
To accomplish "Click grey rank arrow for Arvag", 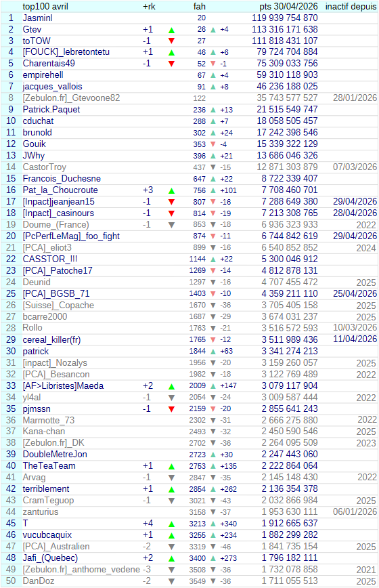I will click(x=171, y=478).
